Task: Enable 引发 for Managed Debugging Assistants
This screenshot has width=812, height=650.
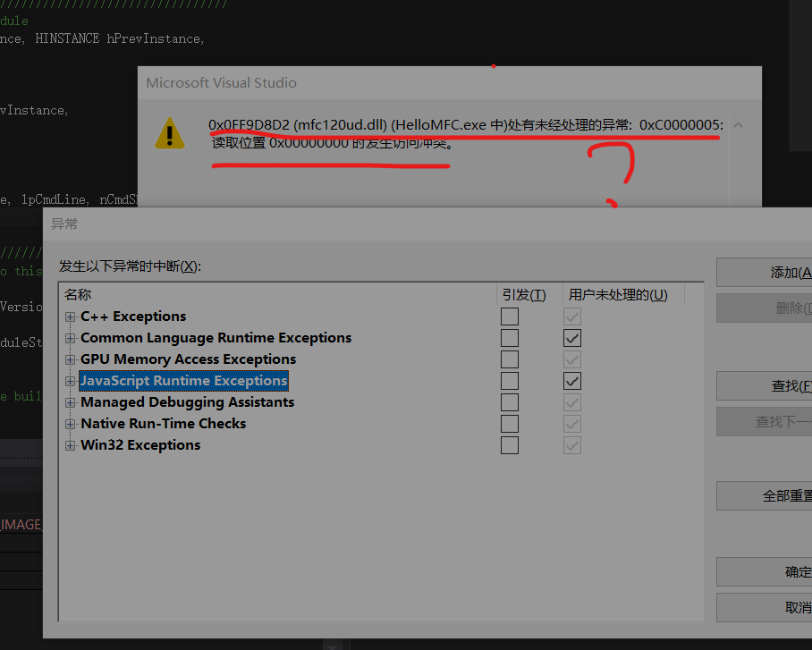Action: point(510,402)
